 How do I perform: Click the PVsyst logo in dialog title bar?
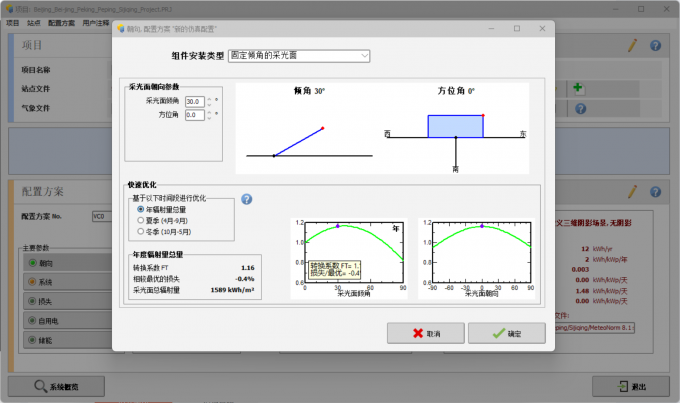pyautogui.click(x=121, y=29)
